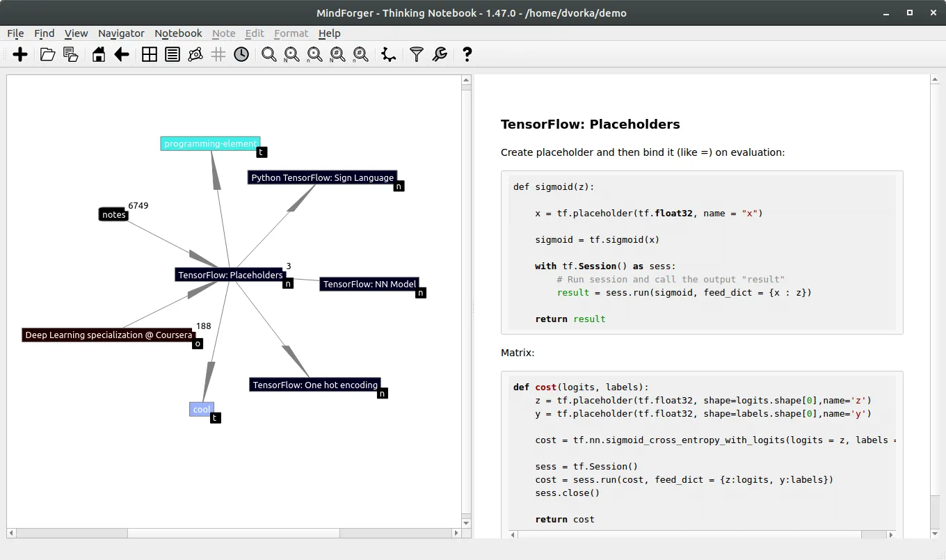
Task: Go to the home dashboard icon
Action: point(99,54)
